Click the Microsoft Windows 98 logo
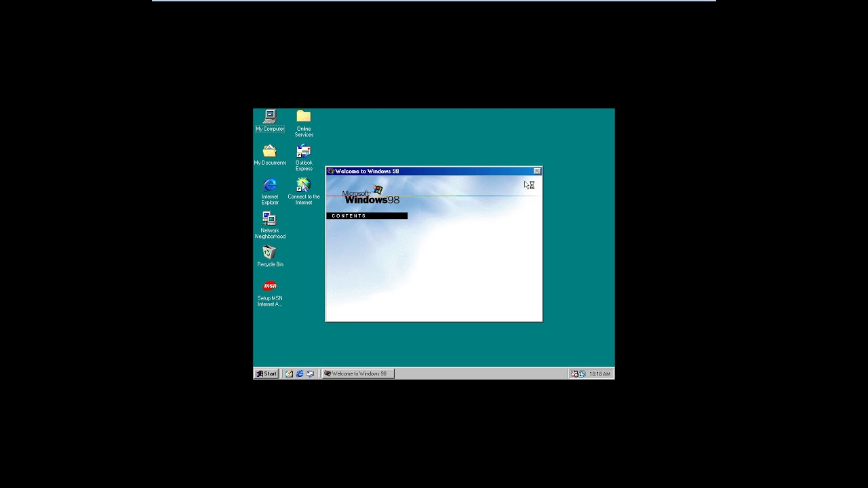 371,195
